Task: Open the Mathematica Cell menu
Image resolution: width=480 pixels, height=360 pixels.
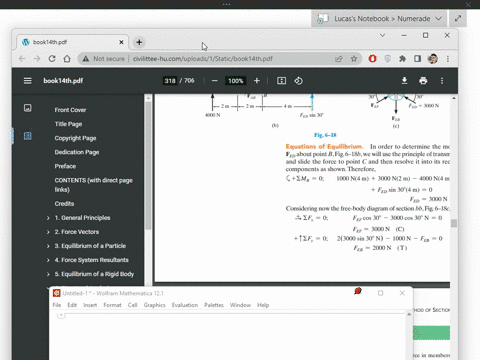Action: click(132, 305)
